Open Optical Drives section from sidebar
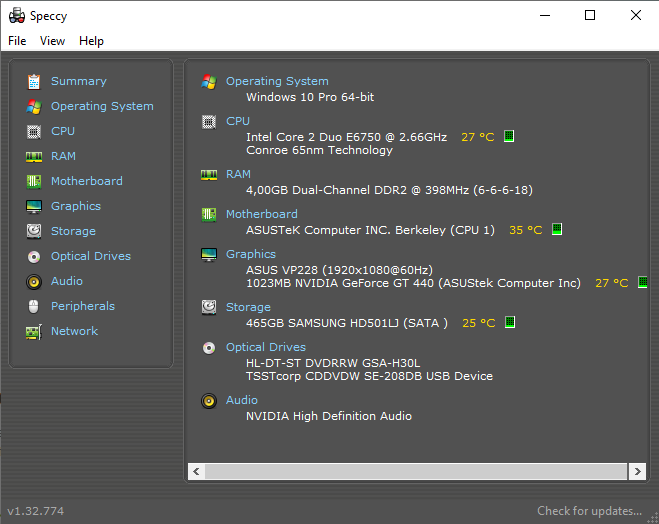This screenshot has width=659, height=524. pos(91,256)
